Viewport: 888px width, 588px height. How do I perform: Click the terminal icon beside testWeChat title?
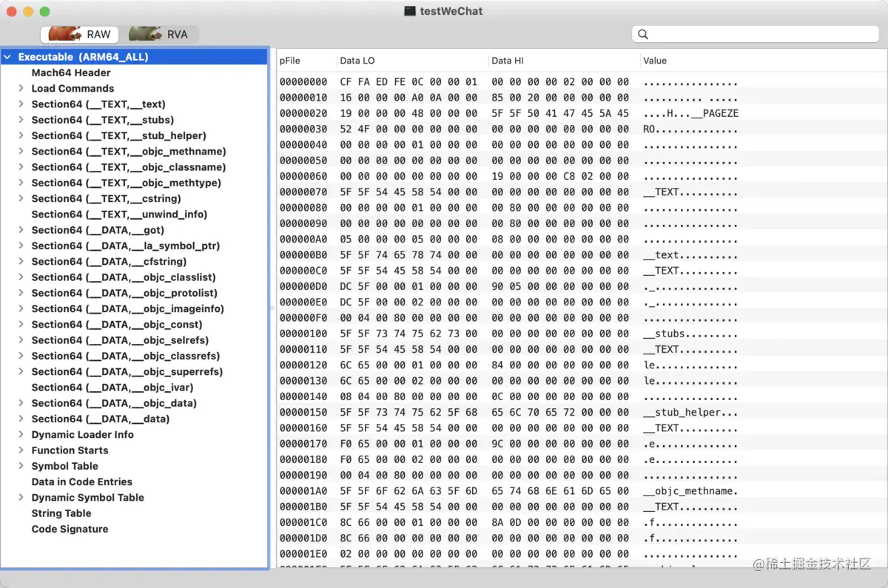(x=410, y=11)
